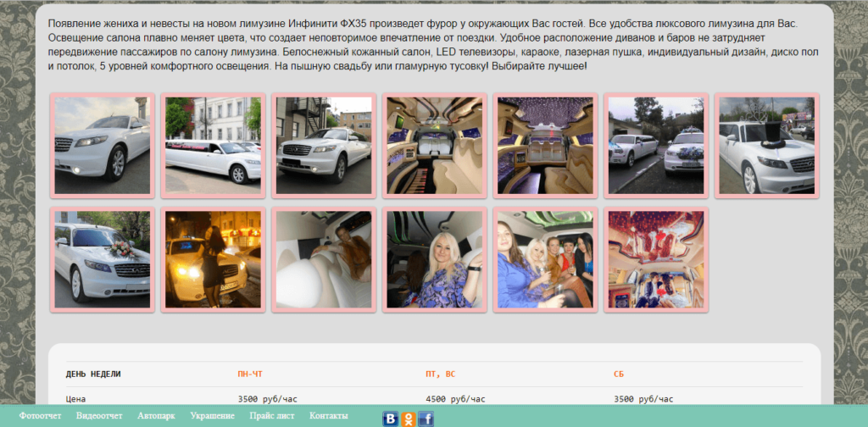Open photo of limousine with top hat decoration
868x427 pixels.
[x=766, y=146]
